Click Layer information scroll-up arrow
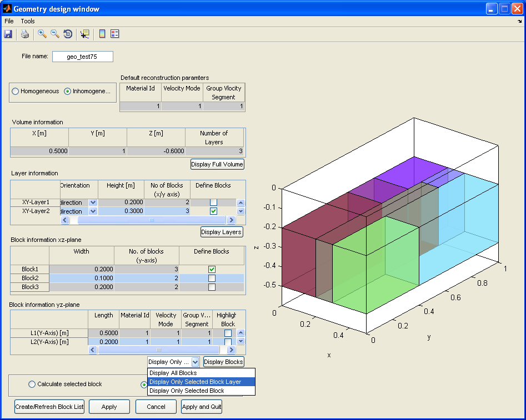This screenshot has height=420, width=526. [x=241, y=203]
